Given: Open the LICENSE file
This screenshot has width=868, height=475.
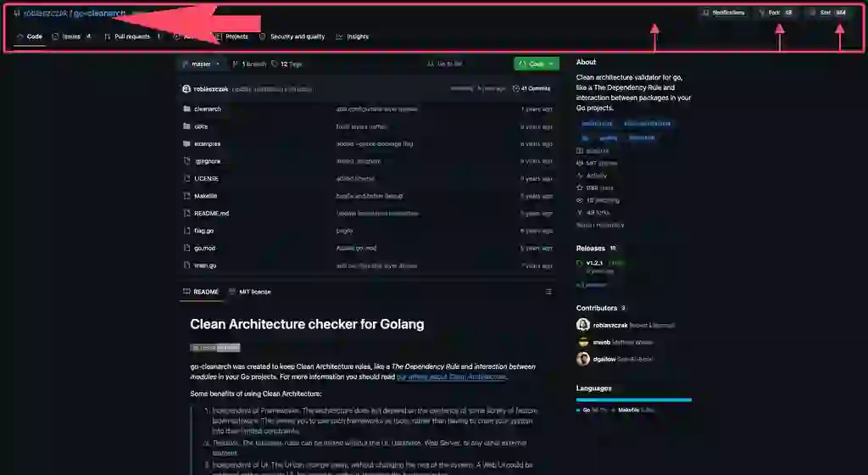Looking at the screenshot, I should [206, 179].
